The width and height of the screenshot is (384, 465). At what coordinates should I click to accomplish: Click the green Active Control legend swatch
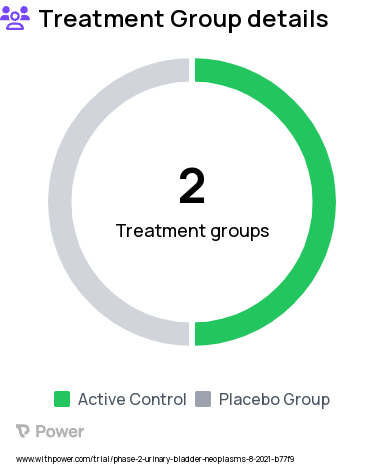(x=62, y=399)
